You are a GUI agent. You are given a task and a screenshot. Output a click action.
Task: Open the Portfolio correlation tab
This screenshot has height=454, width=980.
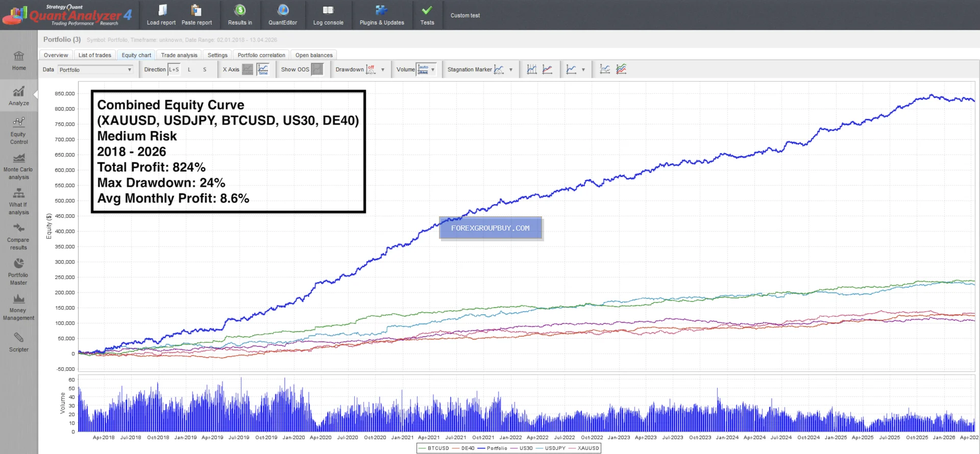point(261,55)
